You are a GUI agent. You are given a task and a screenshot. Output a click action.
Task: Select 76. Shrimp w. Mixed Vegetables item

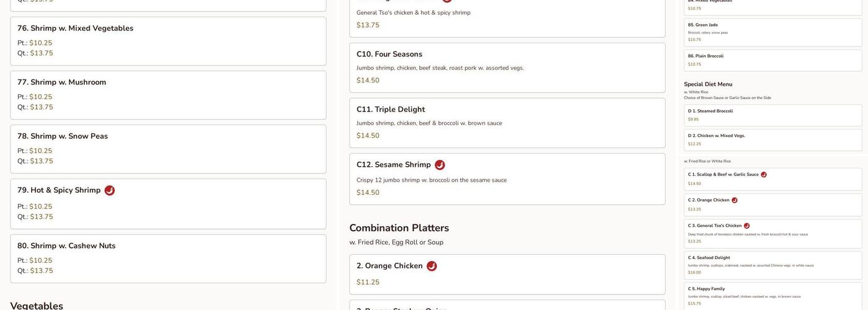pos(168,41)
